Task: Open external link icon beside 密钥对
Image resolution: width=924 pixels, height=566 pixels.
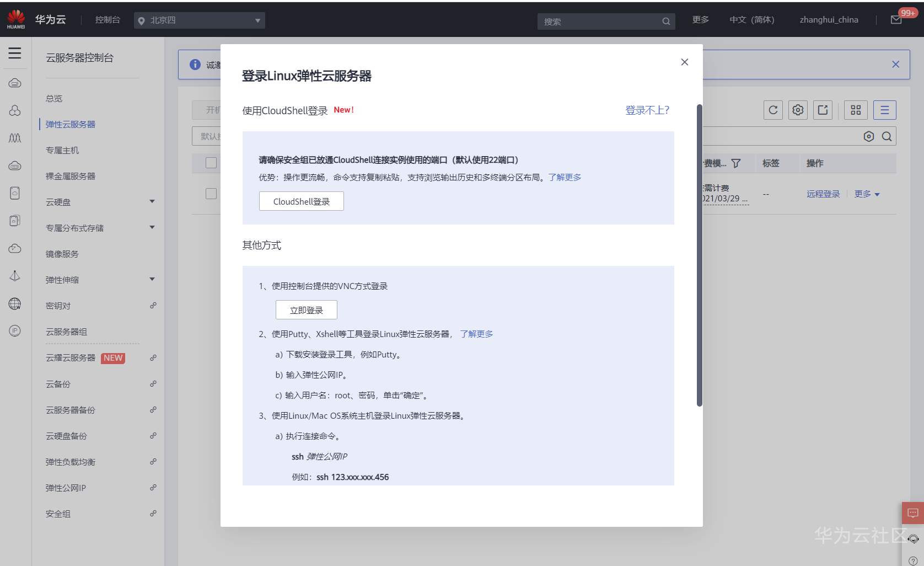Action: click(153, 306)
